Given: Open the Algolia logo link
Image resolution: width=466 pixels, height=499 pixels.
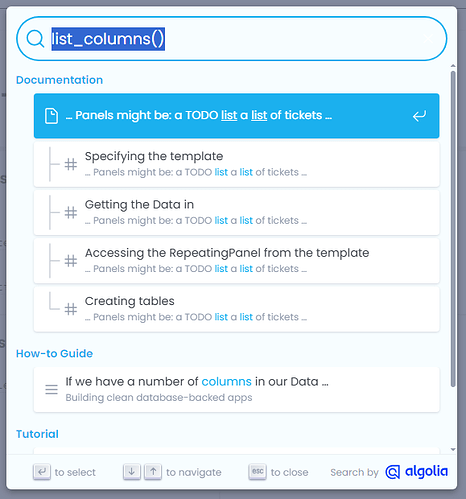Looking at the screenshot, I should (x=417, y=472).
